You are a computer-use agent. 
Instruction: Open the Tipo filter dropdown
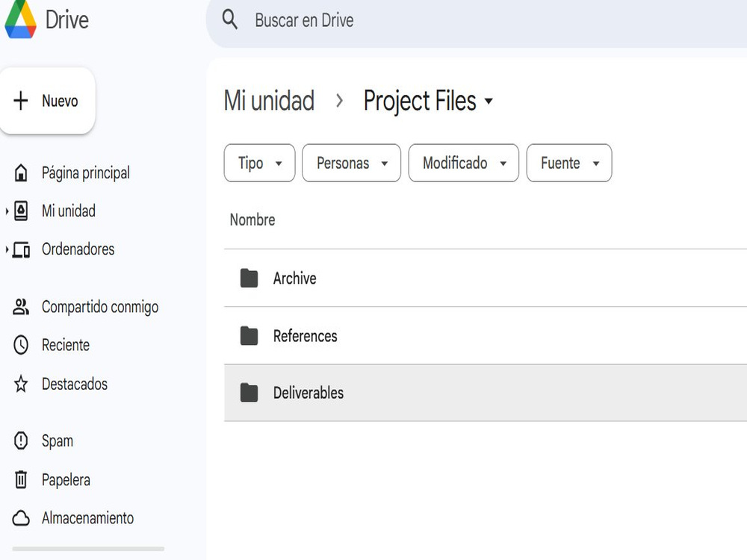260,163
